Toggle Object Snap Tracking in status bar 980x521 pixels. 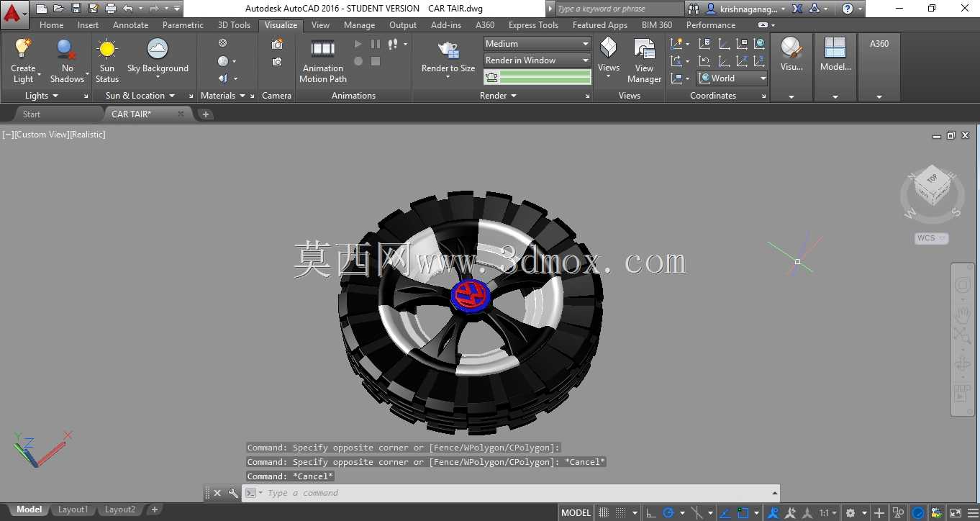click(x=725, y=513)
